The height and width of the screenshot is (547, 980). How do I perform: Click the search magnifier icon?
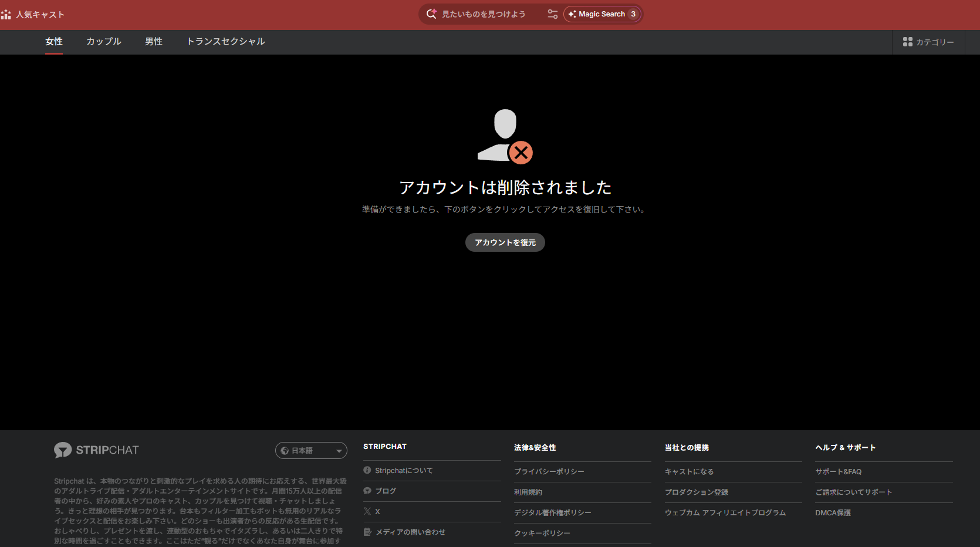[x=431, y=14]
